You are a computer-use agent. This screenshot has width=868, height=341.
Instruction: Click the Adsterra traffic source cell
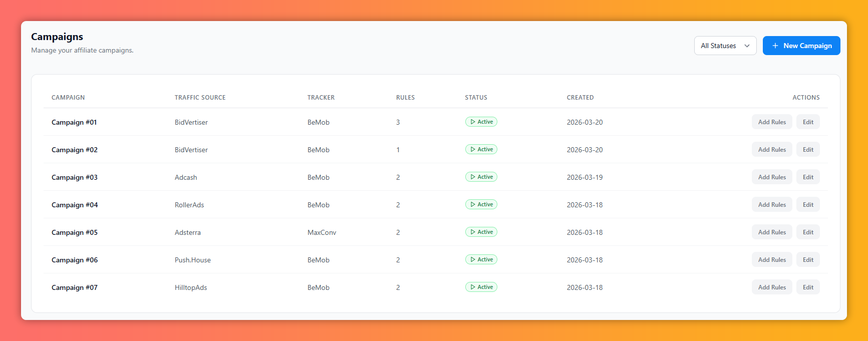[188, 232]
